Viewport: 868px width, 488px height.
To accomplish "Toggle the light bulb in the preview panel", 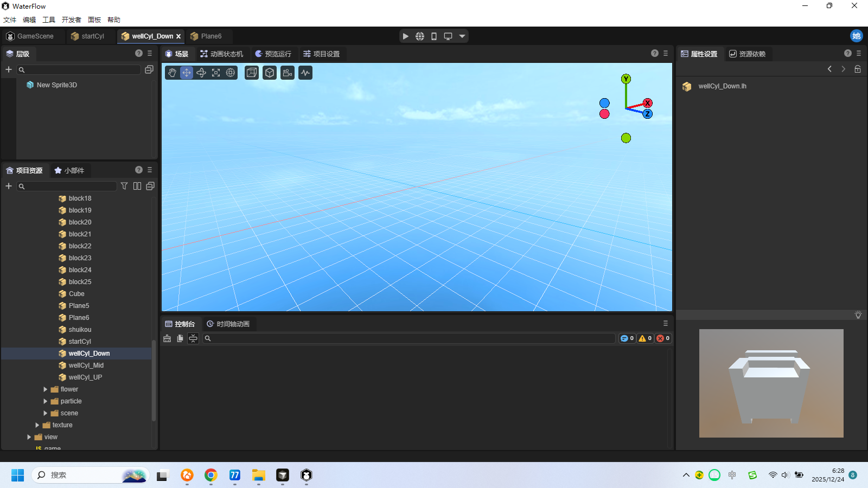I will coord(858,315).
